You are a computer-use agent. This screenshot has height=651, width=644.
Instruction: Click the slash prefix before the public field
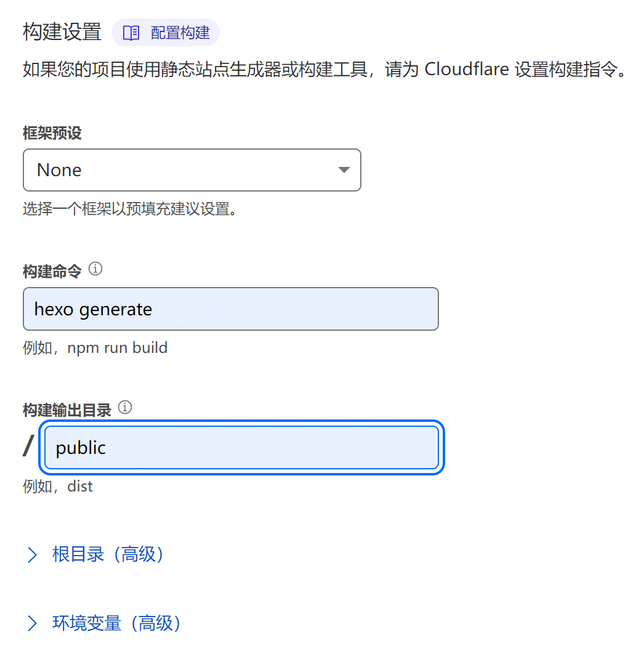click(29, 445)
